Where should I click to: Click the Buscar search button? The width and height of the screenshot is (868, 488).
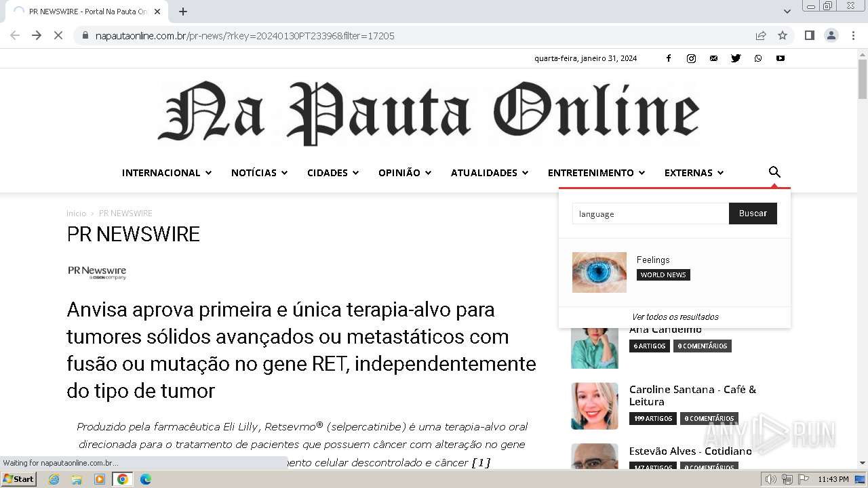click(753, 213)
